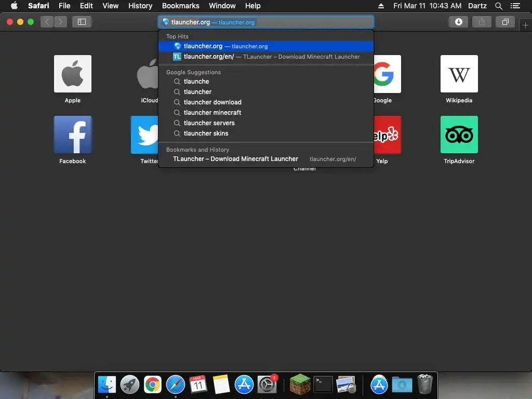Click the Safari compass icon in Dock
532x399 pixels.
pos(176,384)
